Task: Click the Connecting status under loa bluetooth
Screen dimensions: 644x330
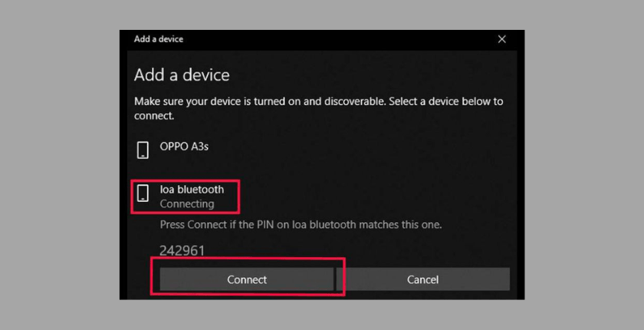Action: point(186,204)
